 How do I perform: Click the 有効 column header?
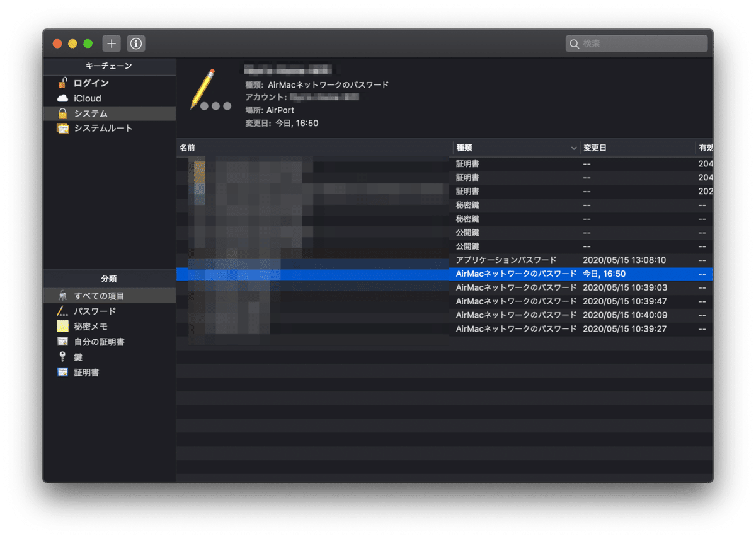point(704,148)
